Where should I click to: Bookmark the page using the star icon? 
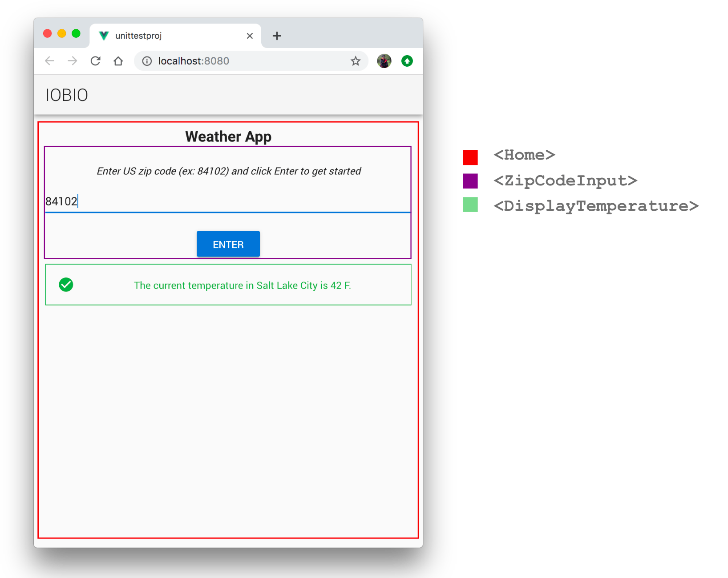356,61
